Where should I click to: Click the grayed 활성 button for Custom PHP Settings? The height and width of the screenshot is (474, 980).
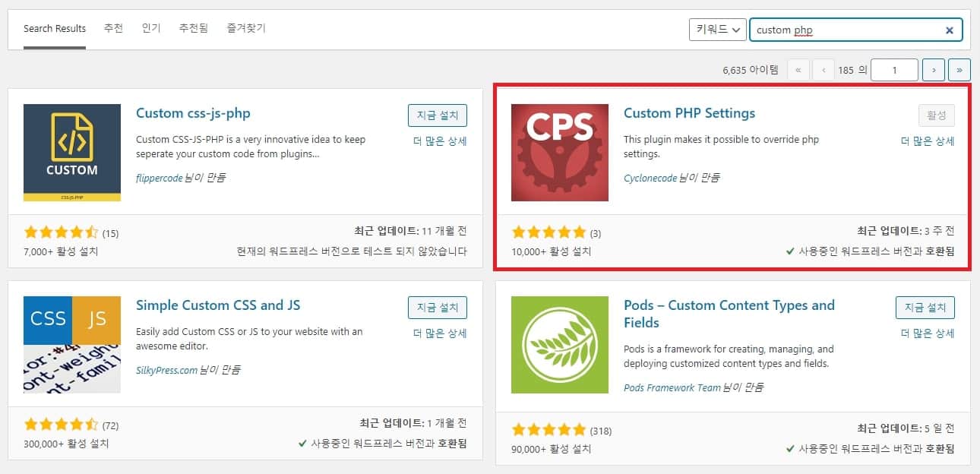point(936,115)
